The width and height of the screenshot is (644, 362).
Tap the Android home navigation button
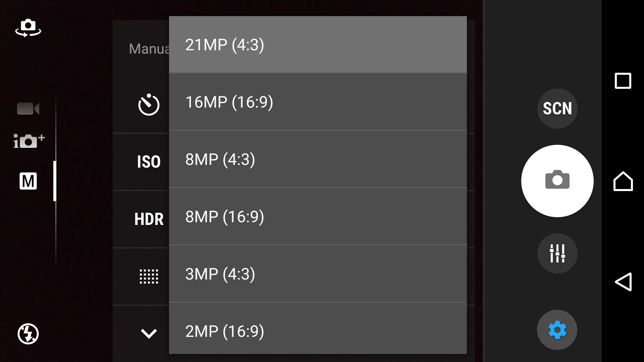coord(623,181)
